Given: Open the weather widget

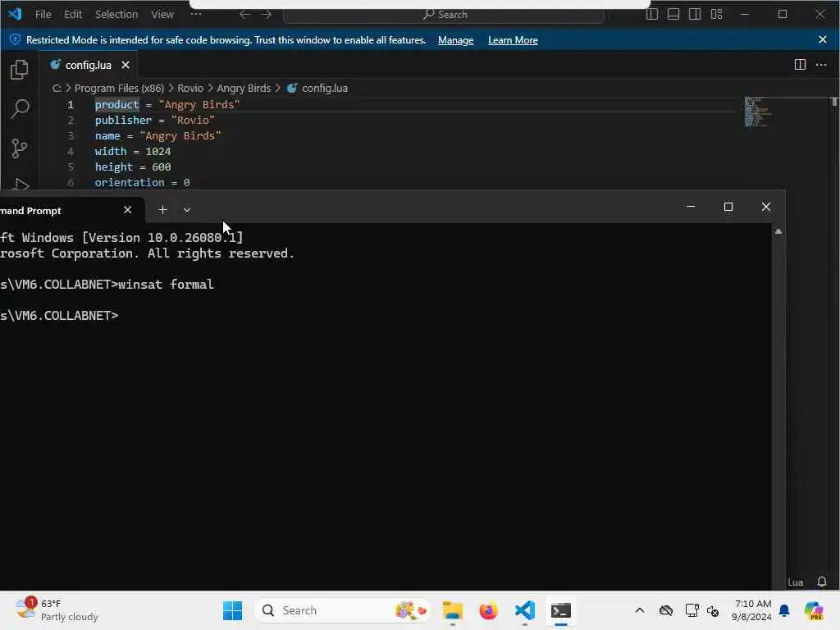Looking at the screenshot, I should coord(57,610).
